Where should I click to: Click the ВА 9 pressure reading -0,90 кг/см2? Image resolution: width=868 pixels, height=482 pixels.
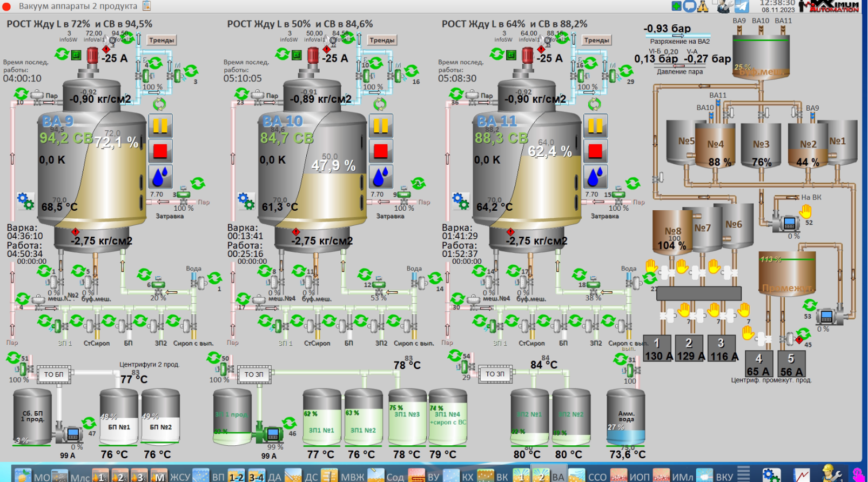(100, 99)
